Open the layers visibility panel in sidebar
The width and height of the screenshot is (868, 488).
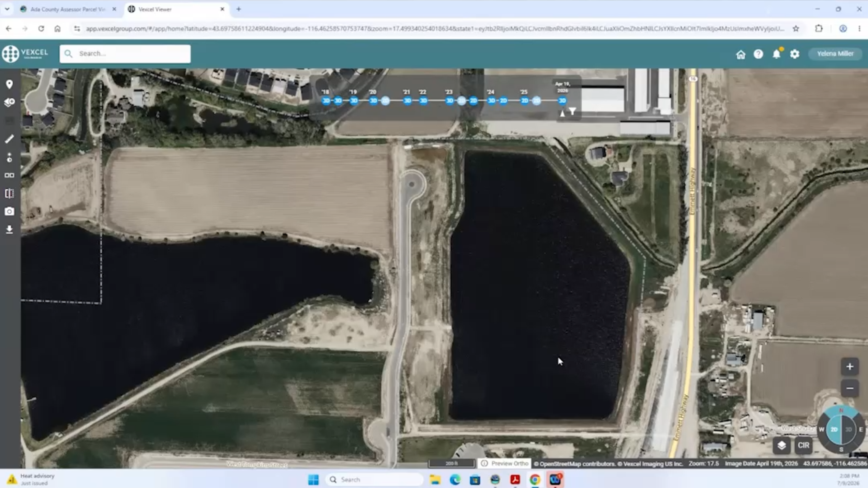pos(9,102)
